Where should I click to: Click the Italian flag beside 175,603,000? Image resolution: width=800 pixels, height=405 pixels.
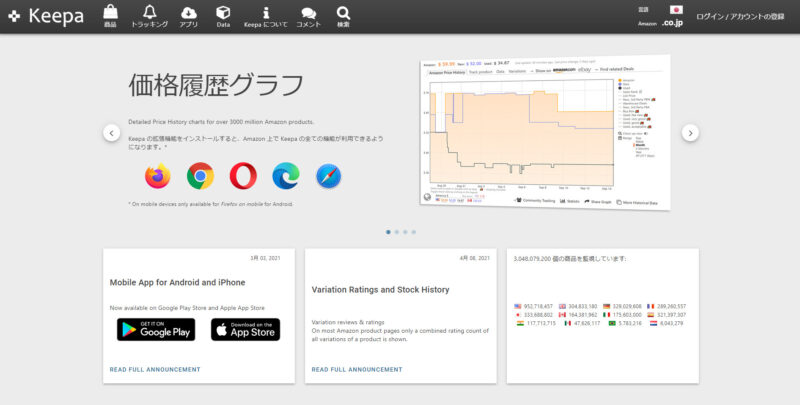coord(607,315)
